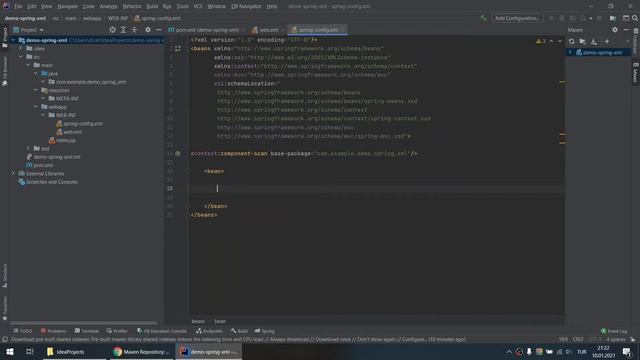Open Maven panel settings gear
The height and width of the screenshot is (360, 640).
(x=615, y=30)
